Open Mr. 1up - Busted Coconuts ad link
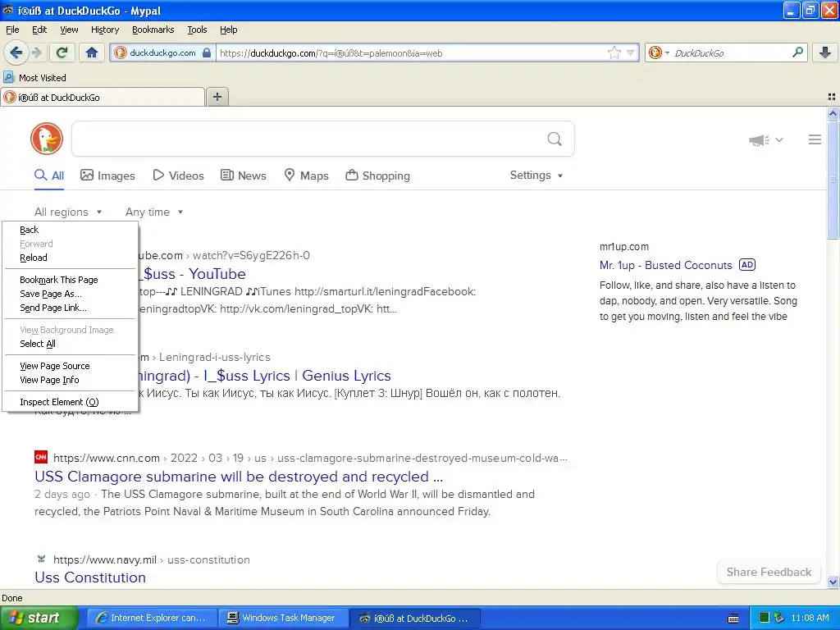This screenshot has height=630, width=840. click(x=665, y=265)
